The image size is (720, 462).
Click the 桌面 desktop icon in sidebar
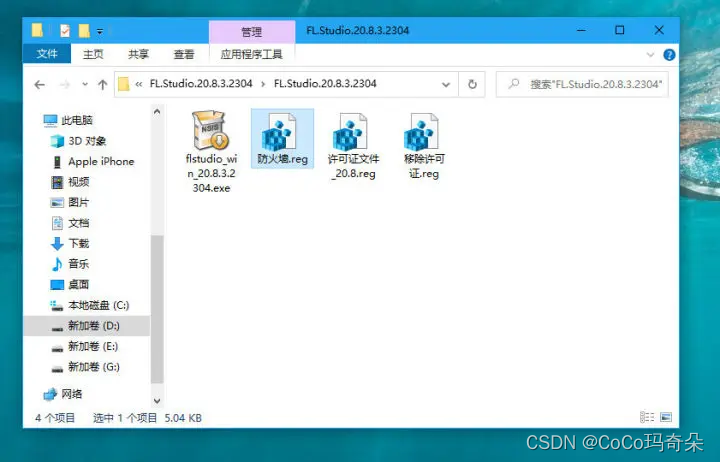[57, 285]
